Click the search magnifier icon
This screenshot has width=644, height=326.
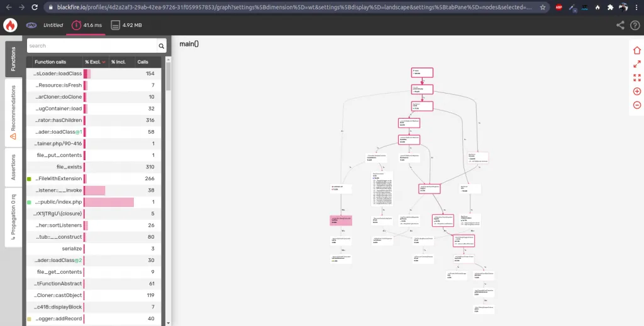pyautogui.click(x=162, y=46)
